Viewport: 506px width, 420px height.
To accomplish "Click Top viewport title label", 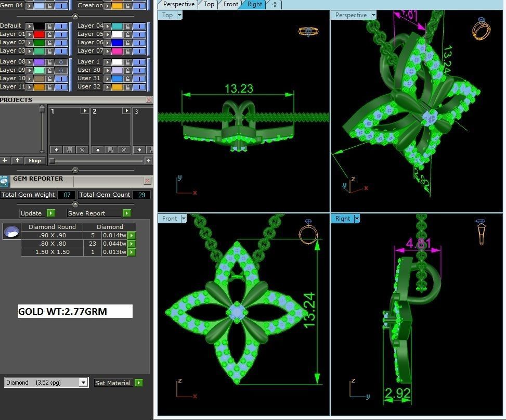I will coord(167,15).
